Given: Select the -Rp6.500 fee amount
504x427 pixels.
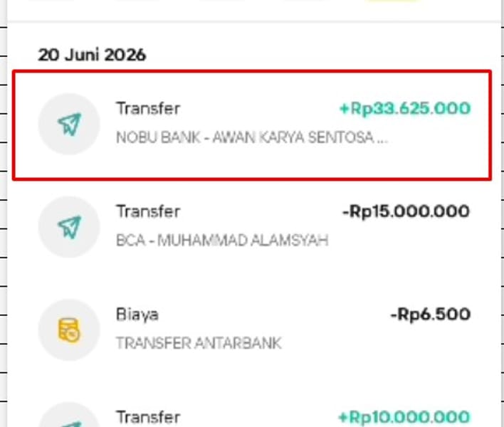Looking at the screenshot, I should click(431, 315).
